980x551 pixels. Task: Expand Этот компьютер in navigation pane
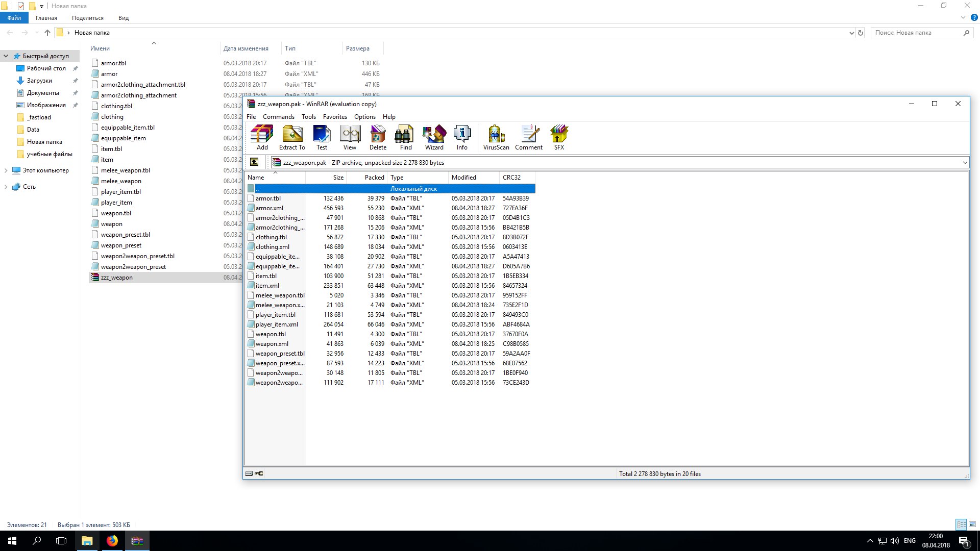pyautogui.click(x=6, y=170)
